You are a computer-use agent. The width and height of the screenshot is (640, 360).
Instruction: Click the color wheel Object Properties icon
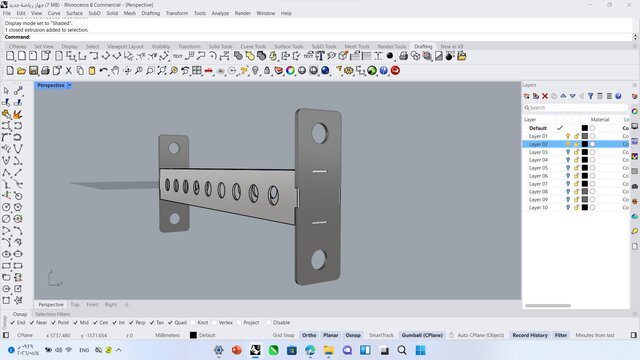pyautogui.click(x=290, y=71)
